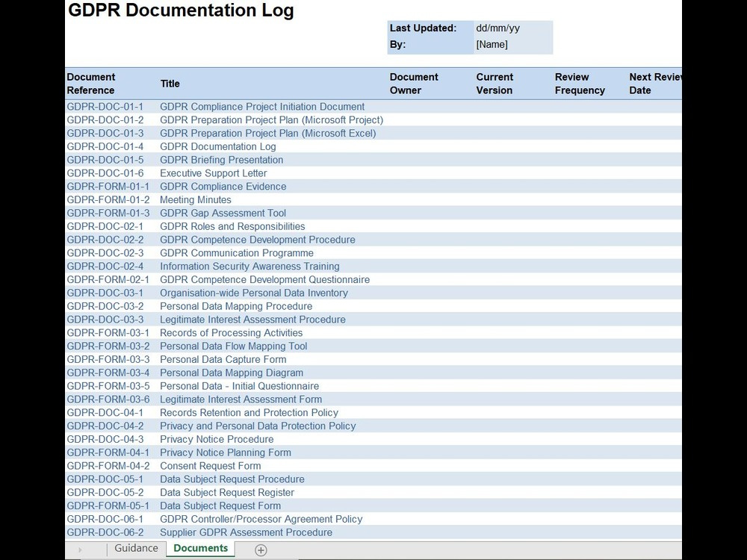Select GDPR Compliance Project Initiation Document
Image resolution: width=747 pixels, height=560 pixels.
[x=262, y=107]
